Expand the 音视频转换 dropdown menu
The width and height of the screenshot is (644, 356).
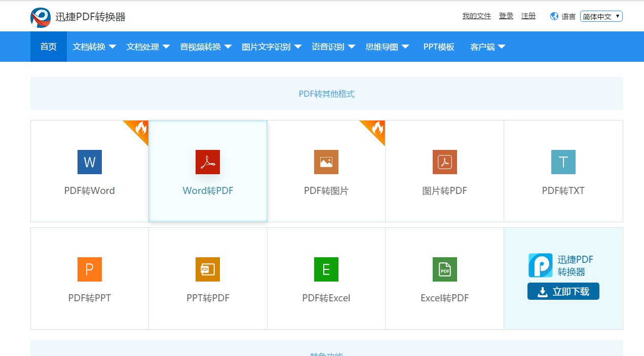click(x=206, y=47)
